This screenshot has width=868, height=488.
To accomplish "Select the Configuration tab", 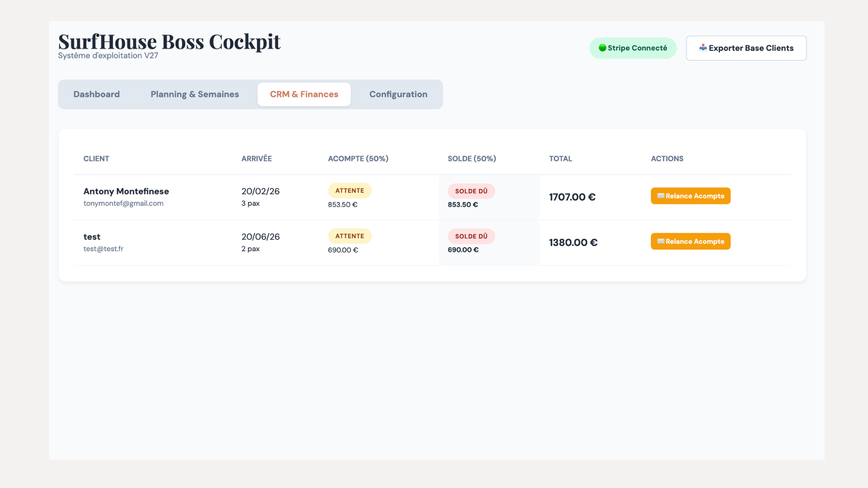I will click(398, 94).
